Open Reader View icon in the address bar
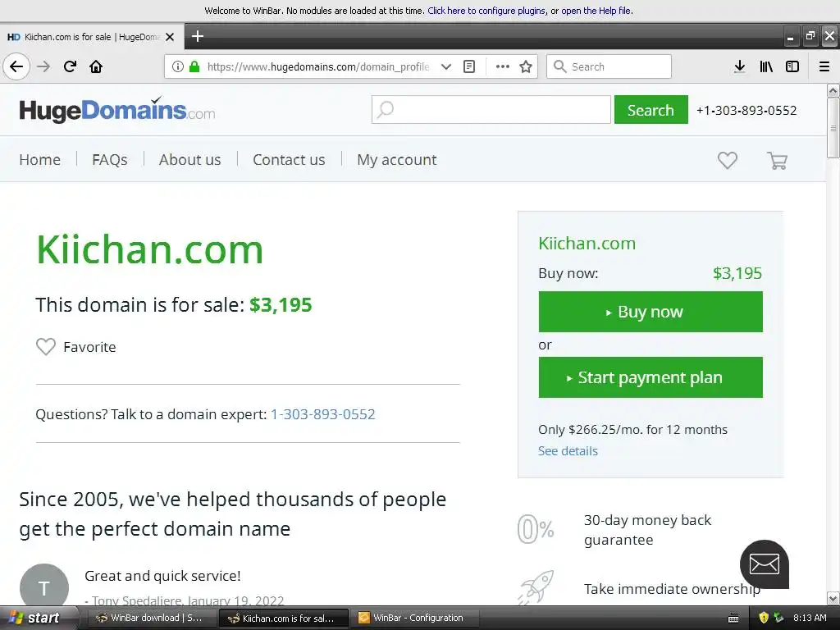840x630 pixels. click(469, 66)
